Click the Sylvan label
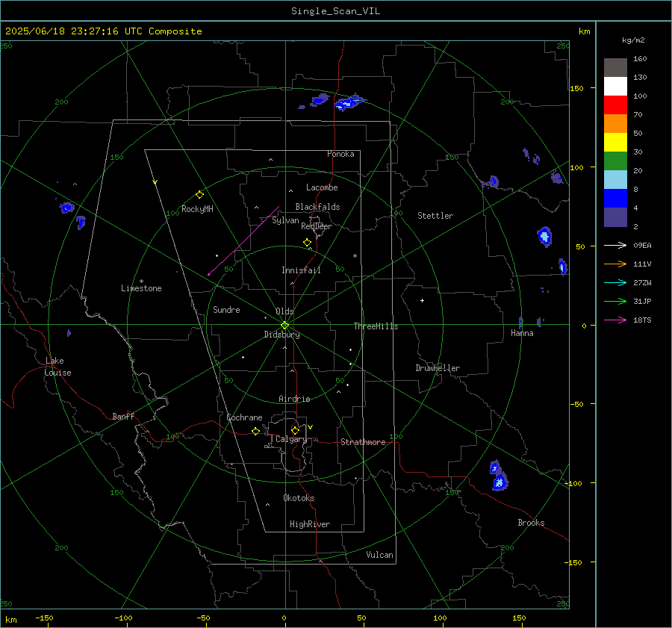The height and width of the screenshot is (628, 672). [285, 220]
